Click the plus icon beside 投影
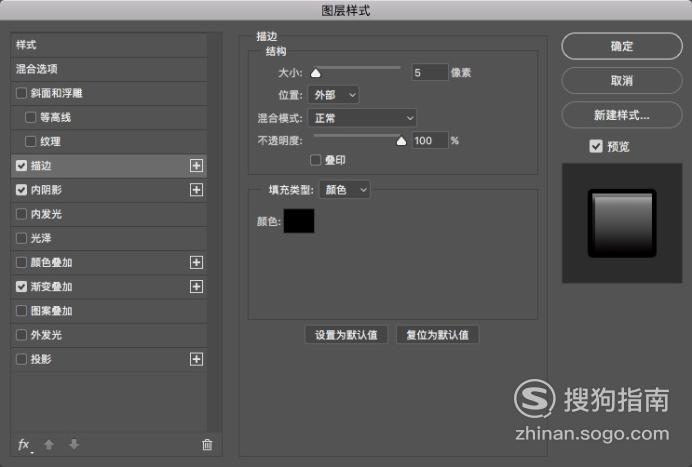This screenshot has height=467, width=692. [x=196, y=359]
